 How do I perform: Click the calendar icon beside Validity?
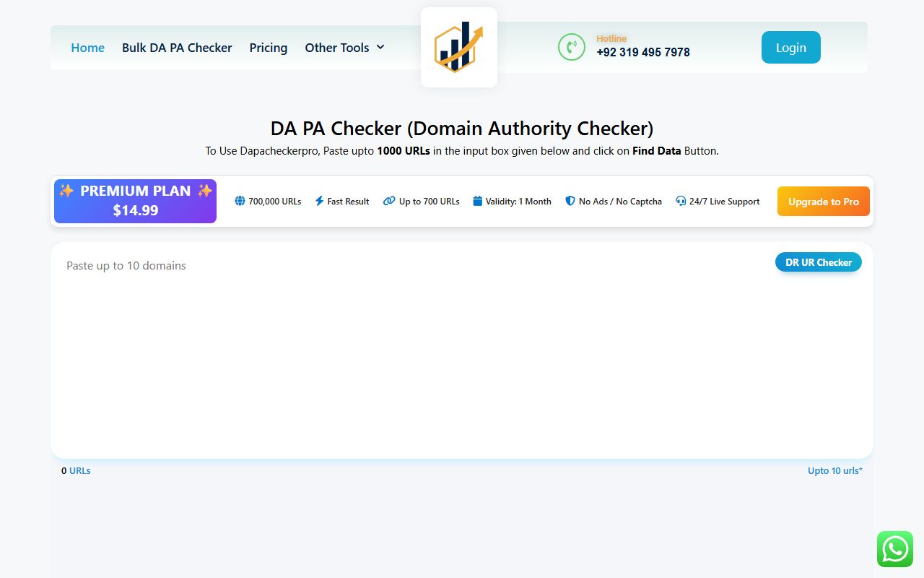point(477,201)
